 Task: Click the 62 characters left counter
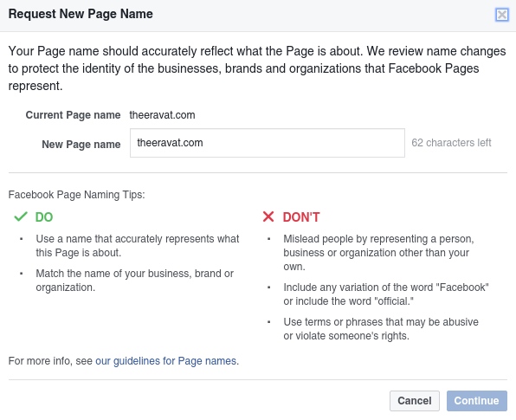[451, 143]
